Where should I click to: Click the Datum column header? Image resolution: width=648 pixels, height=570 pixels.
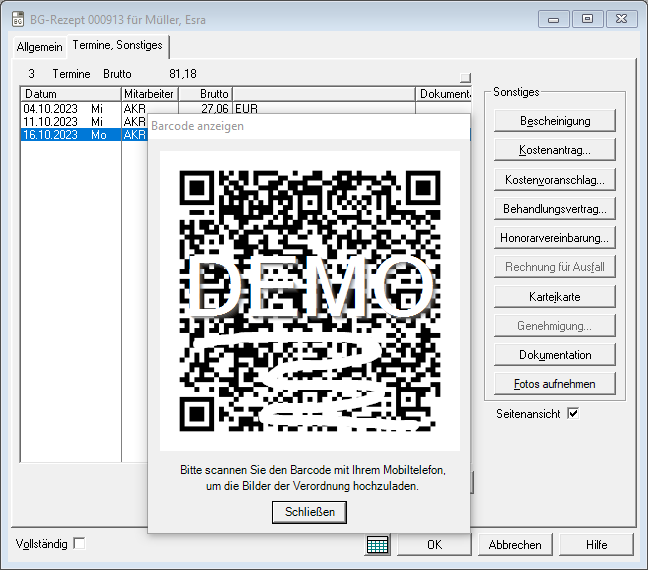point(71,94)
